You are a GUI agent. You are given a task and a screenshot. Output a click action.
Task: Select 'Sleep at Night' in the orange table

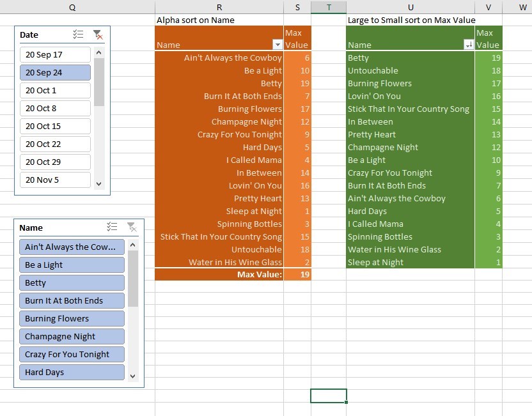coord(219,212)
